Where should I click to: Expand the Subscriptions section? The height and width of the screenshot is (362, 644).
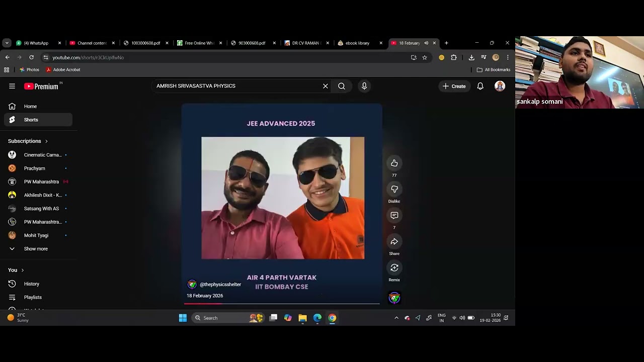[x=28, y=141]
